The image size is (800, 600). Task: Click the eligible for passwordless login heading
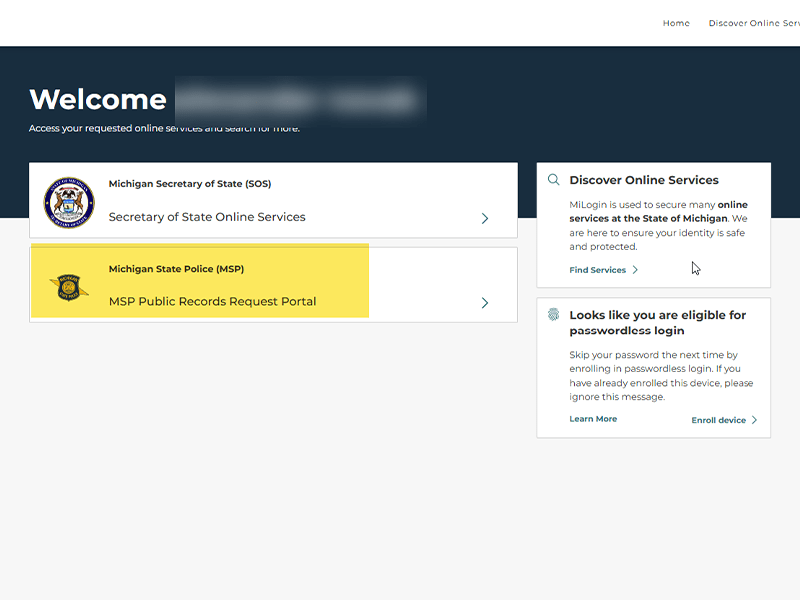[x=658, y=322]
